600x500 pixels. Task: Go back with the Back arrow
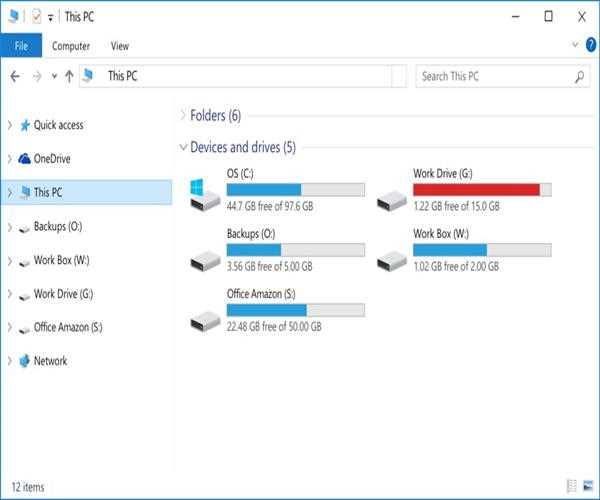15,76
